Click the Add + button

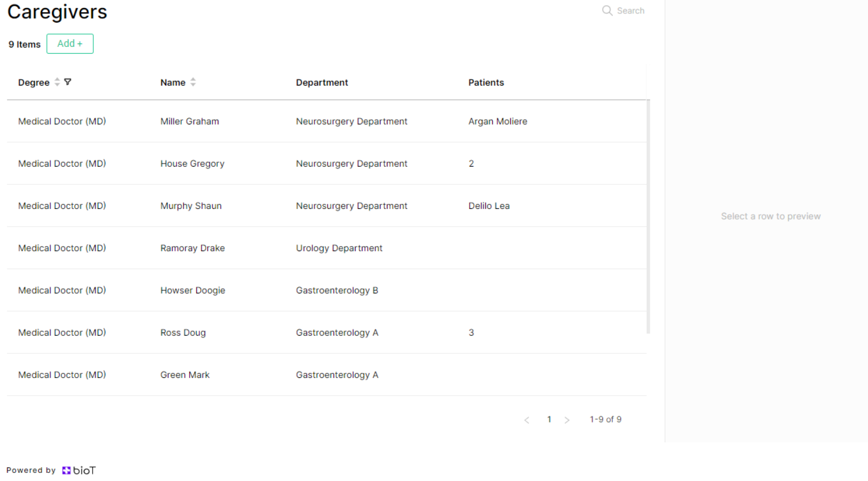tap(70, 44)
